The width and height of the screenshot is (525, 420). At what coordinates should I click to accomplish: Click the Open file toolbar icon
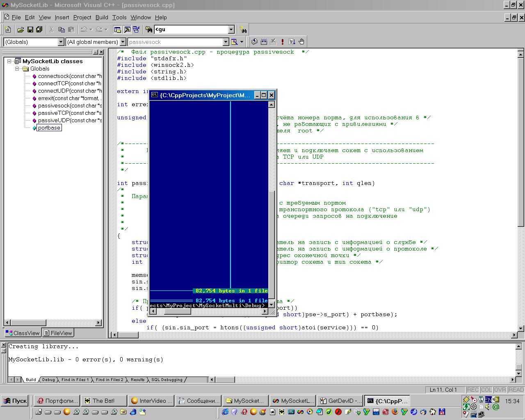pos(21,30)
